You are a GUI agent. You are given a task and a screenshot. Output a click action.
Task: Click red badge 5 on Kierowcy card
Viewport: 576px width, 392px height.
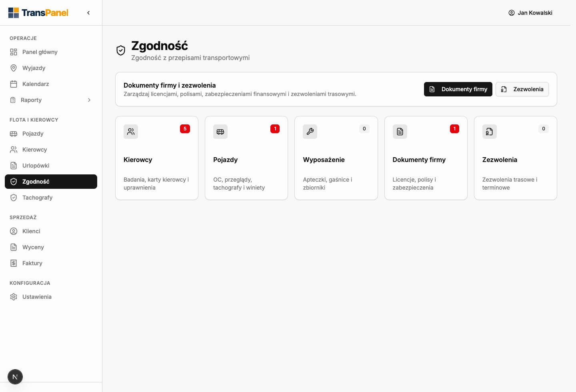(x=185, y=129)
